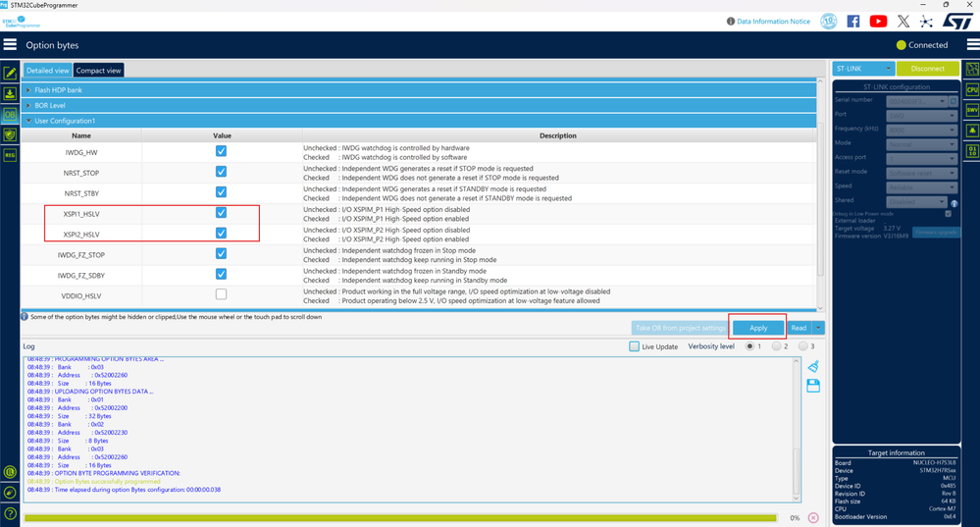Open ST Facebook page icon

coord(853,22)
